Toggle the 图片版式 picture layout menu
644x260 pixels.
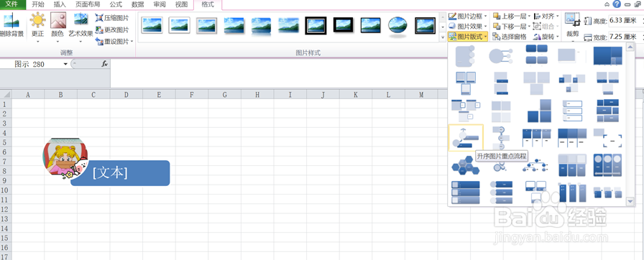point(468,37)
